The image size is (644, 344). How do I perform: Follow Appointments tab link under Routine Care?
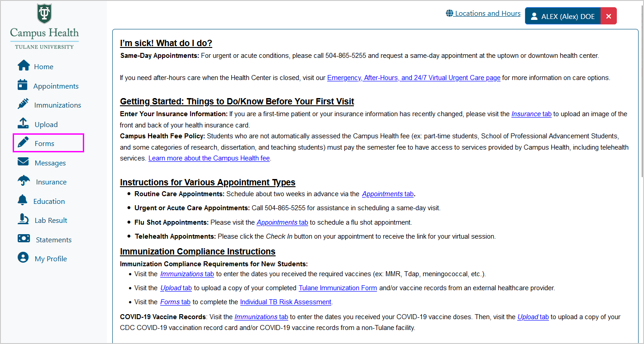(388, 193)
